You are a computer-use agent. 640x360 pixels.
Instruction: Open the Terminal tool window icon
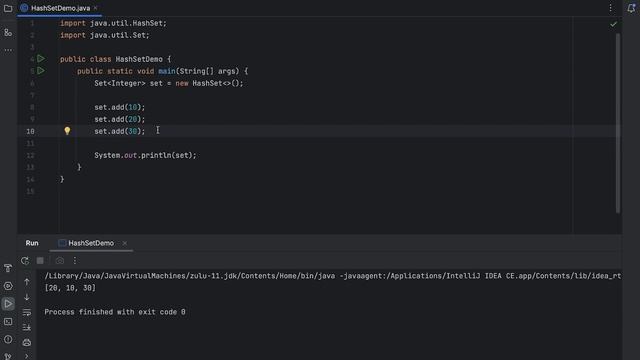point(8,322)
